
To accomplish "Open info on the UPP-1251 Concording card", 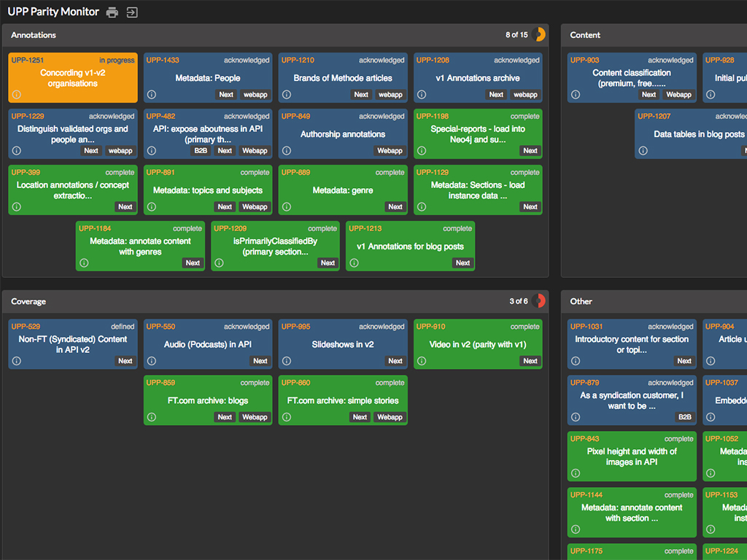I will tap(15, 94).
